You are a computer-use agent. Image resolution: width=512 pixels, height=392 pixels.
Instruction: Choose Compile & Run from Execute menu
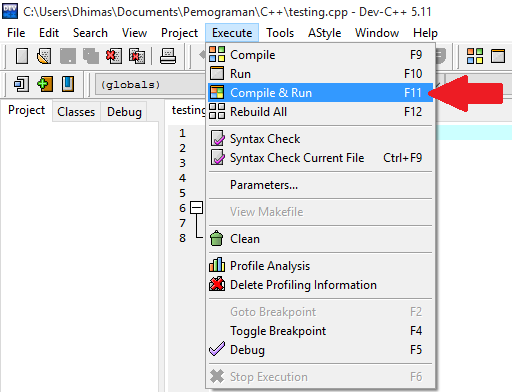pos(320,92)
